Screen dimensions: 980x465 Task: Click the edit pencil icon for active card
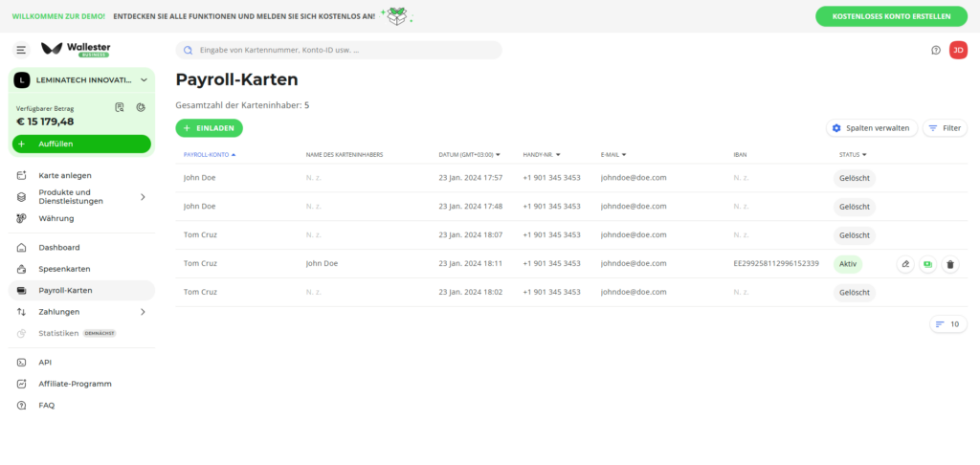point(905,264)
